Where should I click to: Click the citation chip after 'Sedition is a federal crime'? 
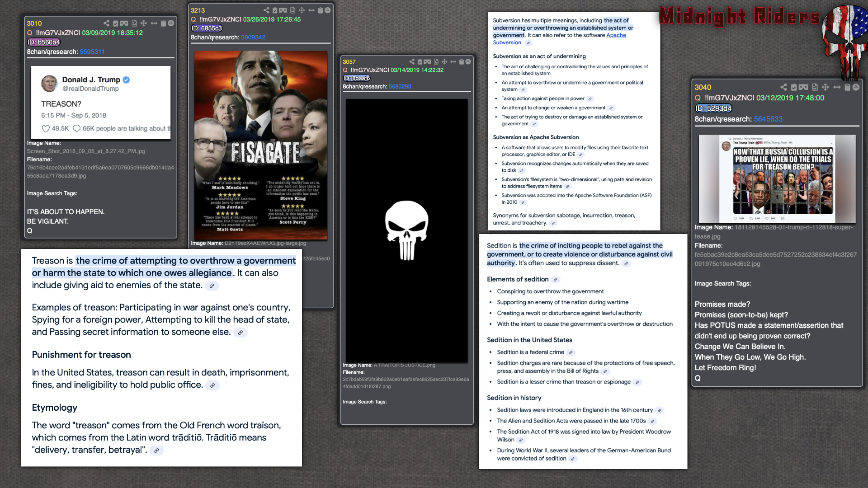[571, 352]
